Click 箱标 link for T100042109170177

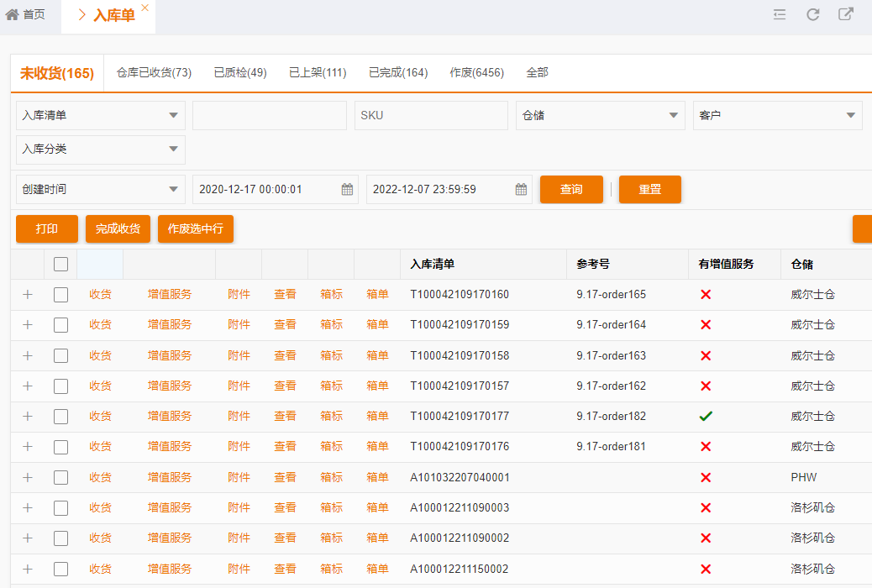point(331,416)
